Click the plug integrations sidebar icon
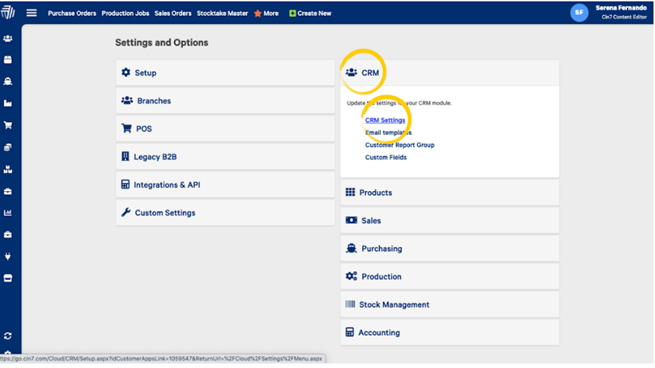This screenshot has width=655, height=368. coord(8,256)
